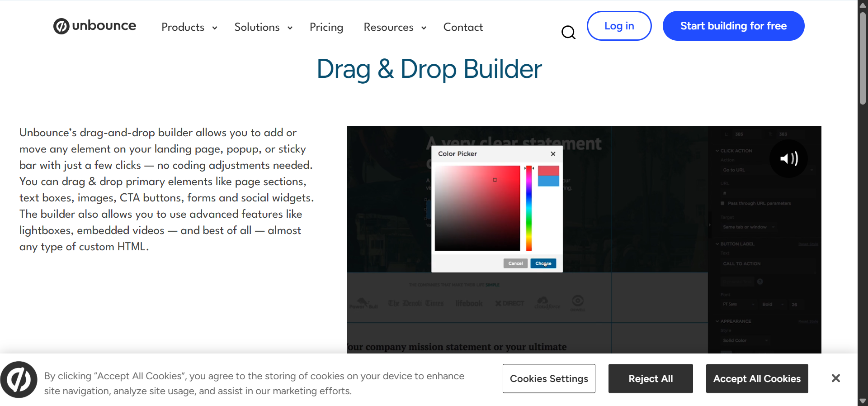Click the rainbow hue slider strip
This screenshot has height=406, width=868.
[x=529, y=208]
